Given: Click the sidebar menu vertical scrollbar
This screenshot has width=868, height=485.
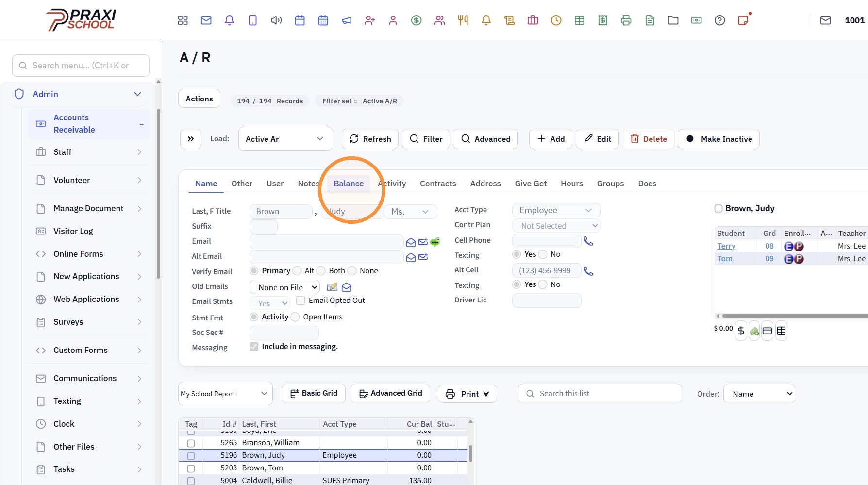Looking at the screenshot, I should click(158, 194).
